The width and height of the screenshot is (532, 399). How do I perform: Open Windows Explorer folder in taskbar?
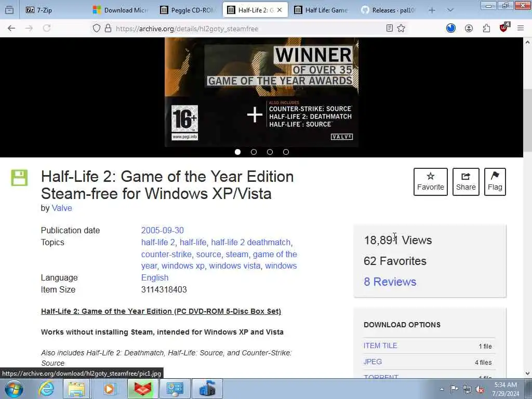click(77, 389)
